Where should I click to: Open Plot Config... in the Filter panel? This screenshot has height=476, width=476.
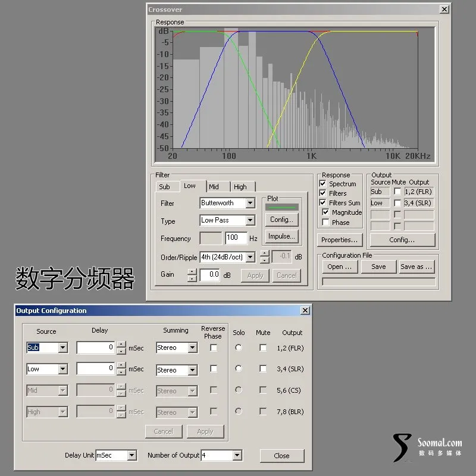coord(281,220)
